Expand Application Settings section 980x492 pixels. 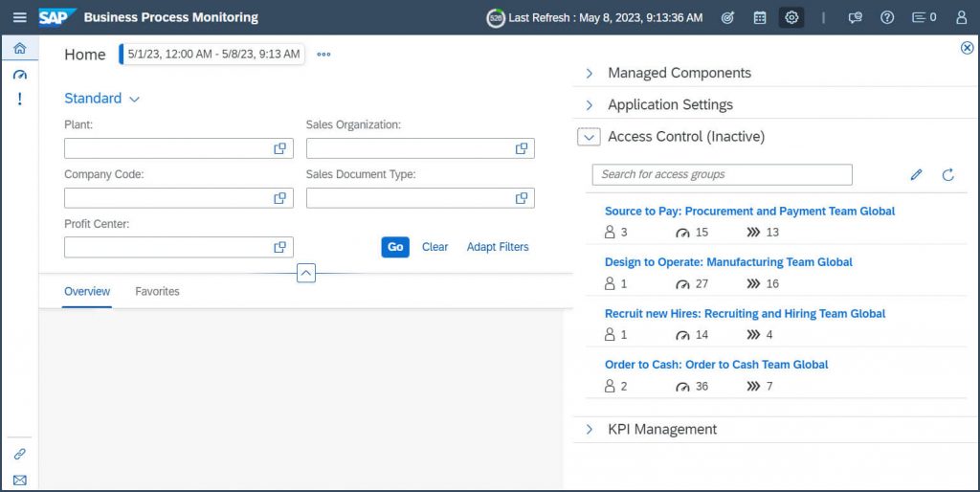(589, 105)
